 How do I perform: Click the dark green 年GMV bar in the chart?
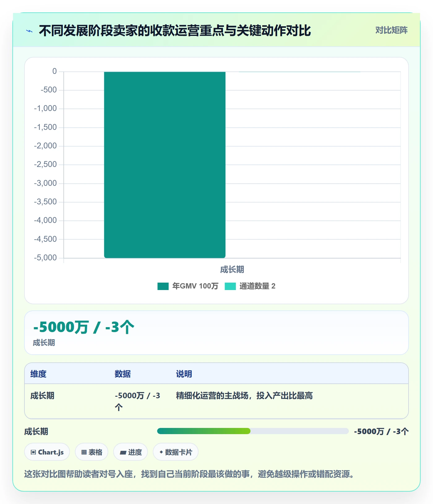165,165
